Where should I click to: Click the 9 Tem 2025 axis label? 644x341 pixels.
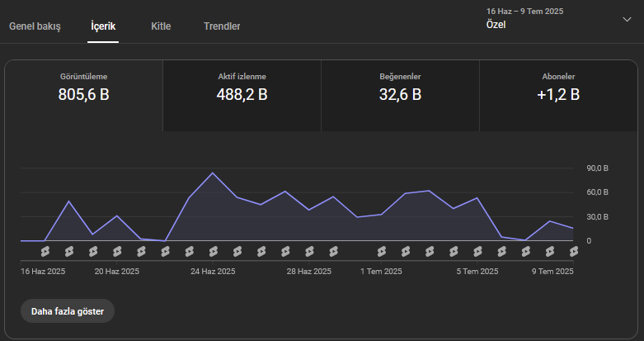coord(552,272)
